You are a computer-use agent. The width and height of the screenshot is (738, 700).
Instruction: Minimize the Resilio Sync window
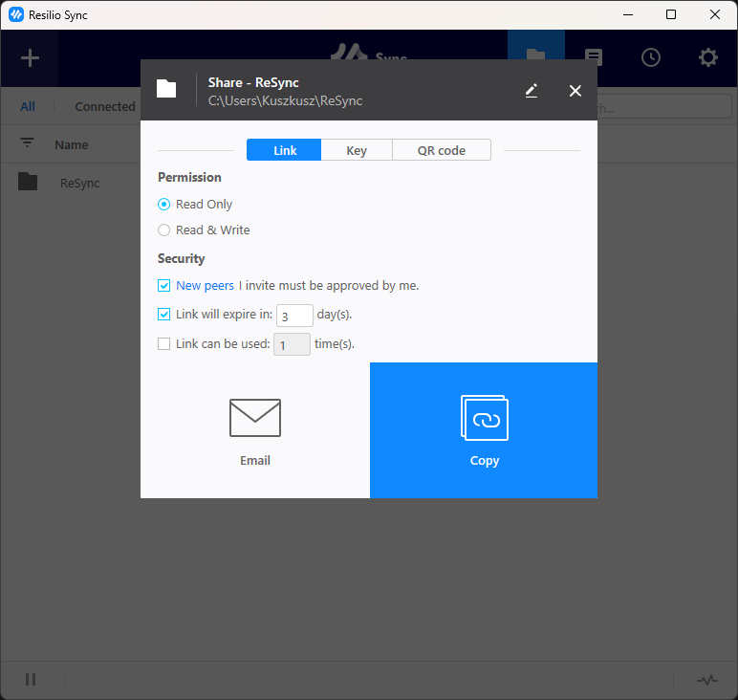point(628,14)
